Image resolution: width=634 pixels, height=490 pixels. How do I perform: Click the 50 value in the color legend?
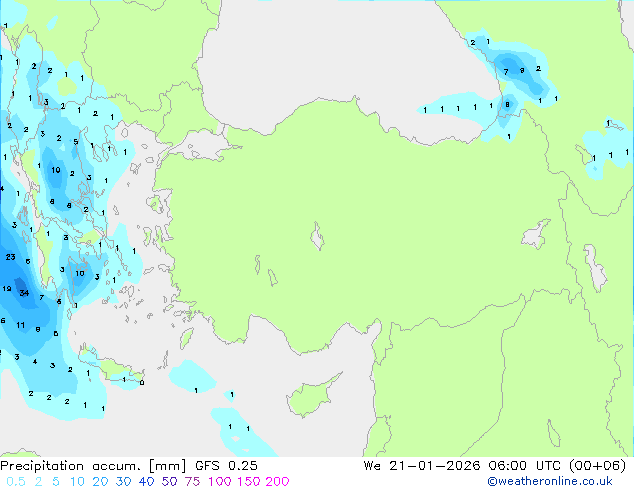coord(169,482)
